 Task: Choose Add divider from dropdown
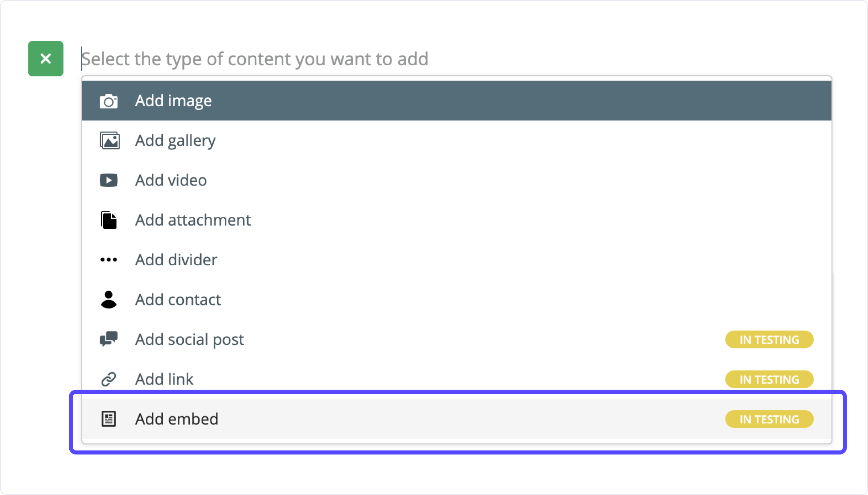457,260
